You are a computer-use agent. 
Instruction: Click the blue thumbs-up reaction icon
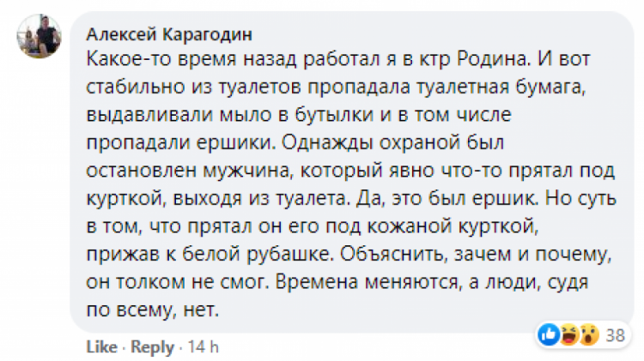point(547,335)
